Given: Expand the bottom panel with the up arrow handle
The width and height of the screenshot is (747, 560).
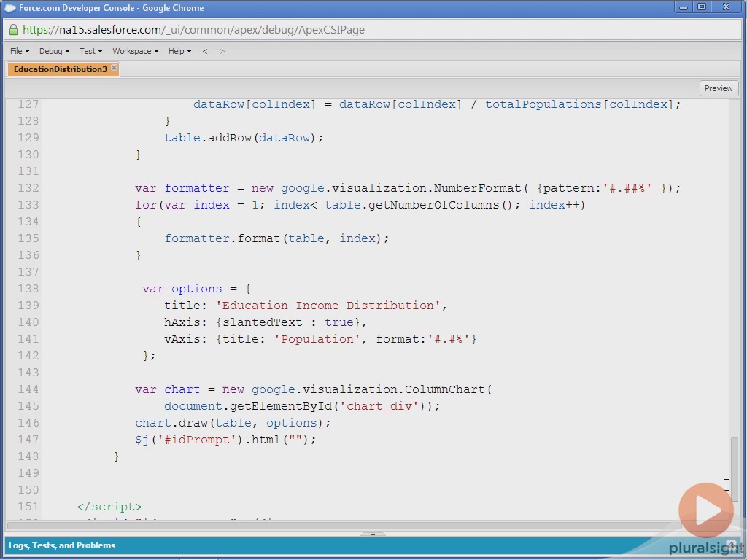Looking at the screenshot, I should pos(373,534).
